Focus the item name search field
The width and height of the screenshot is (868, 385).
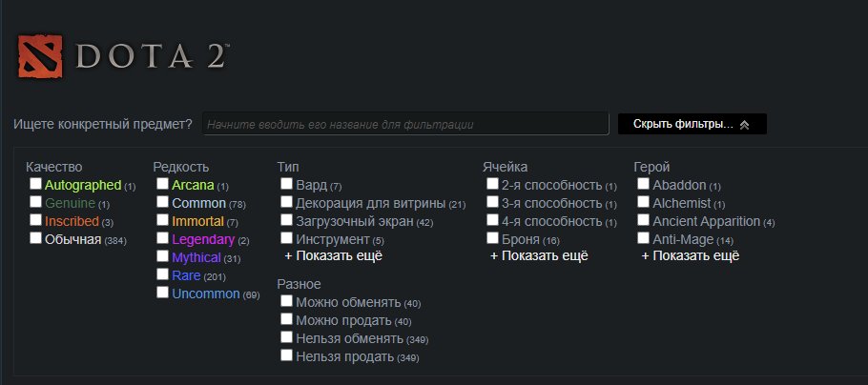click(x=405, y=125)
